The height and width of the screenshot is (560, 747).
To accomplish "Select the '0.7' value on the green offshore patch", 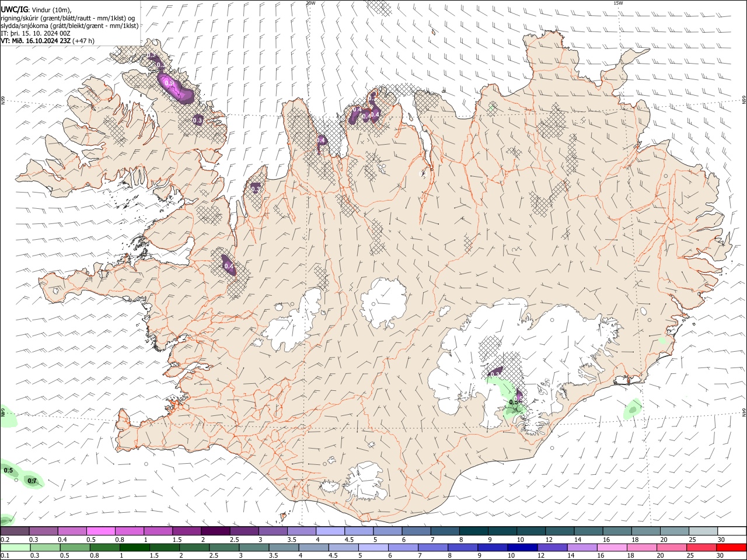I will pos(33,481).
